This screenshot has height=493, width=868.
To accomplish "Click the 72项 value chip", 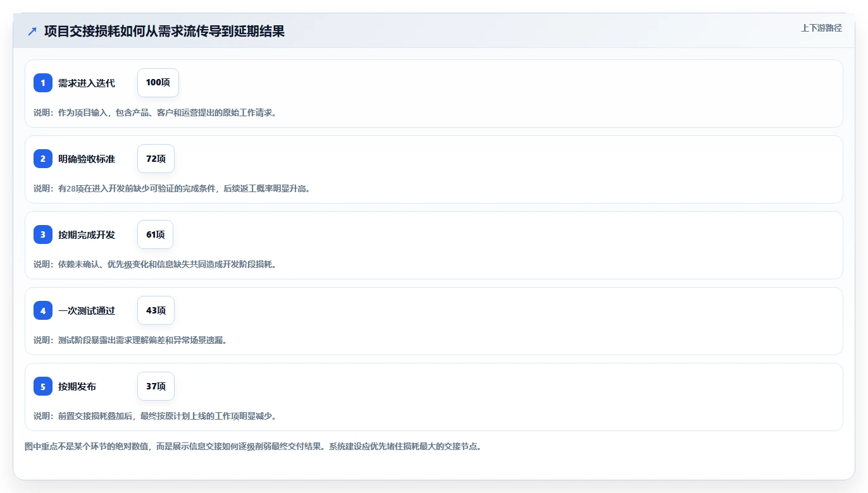I will 156,159.
